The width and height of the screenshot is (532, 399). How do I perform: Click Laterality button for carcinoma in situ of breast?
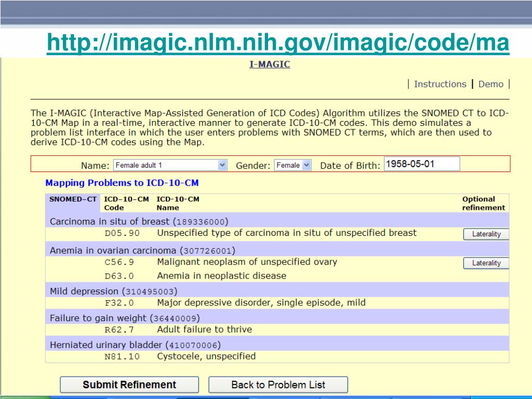click(x=486, y=234)
